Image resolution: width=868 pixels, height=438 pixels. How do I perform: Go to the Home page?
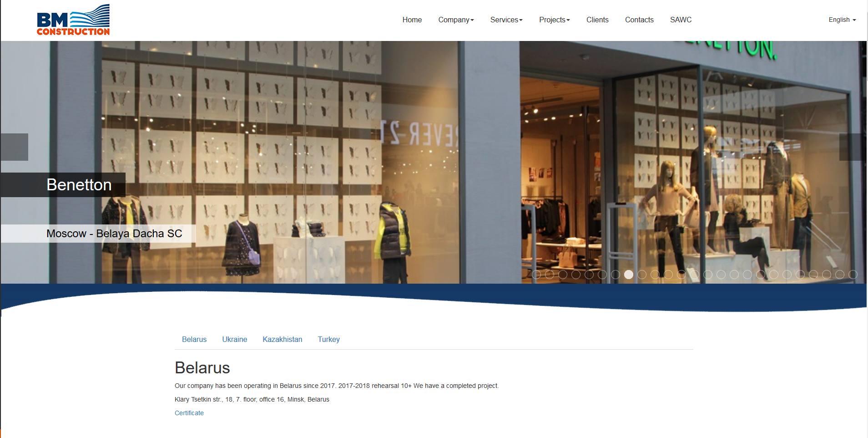pyautogui.click(x=412, y=20)
